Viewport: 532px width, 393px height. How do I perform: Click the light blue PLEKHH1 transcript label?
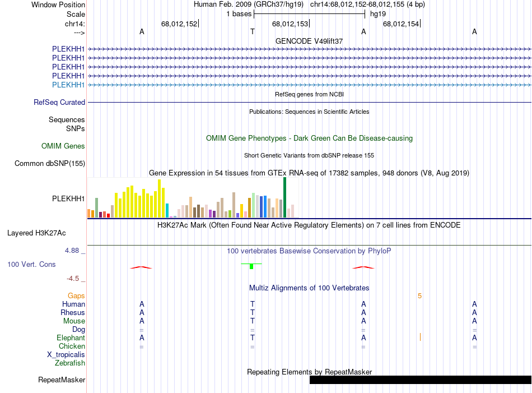coord(68,85)
